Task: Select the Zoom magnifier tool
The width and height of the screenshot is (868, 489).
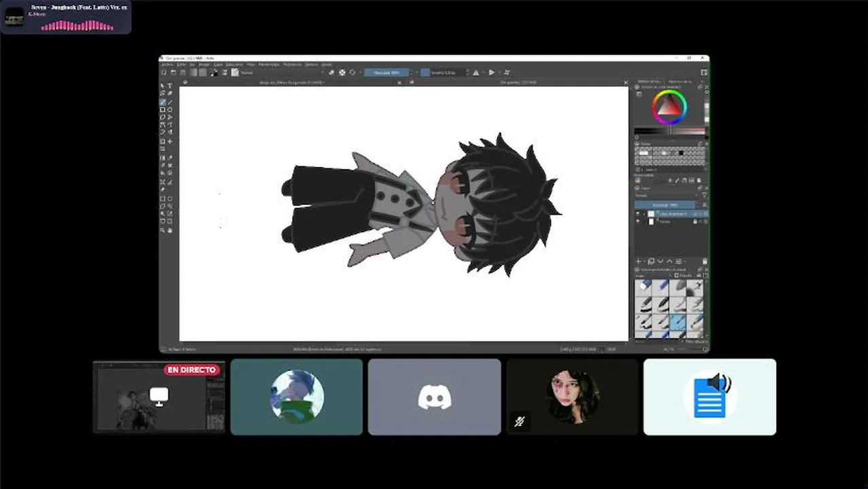Action: [x=162, y=230]
